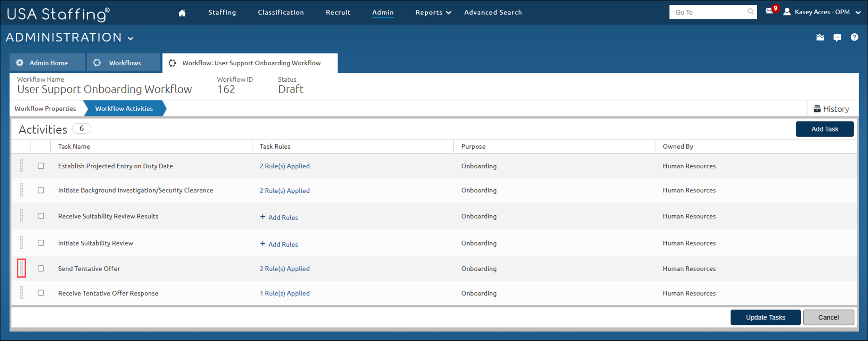Grab drag handle for Send Tentative Offer
Viewport: 868px width, 341px height.
(21, 268)
